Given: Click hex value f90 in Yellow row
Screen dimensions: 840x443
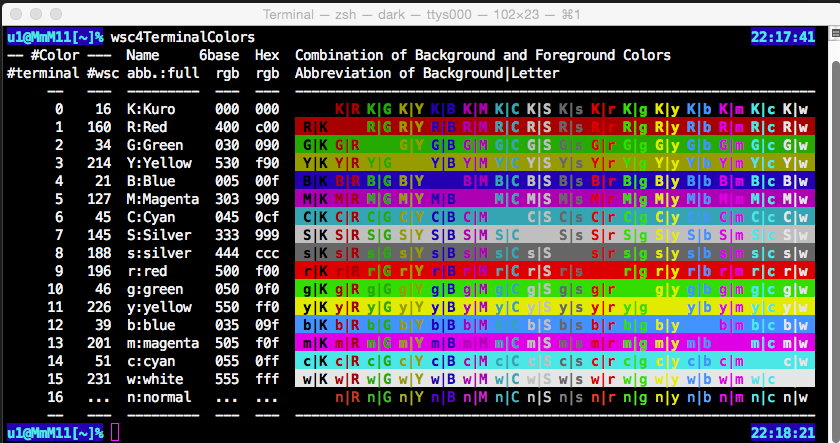Looking at the screenshot, I should [267, 163].
